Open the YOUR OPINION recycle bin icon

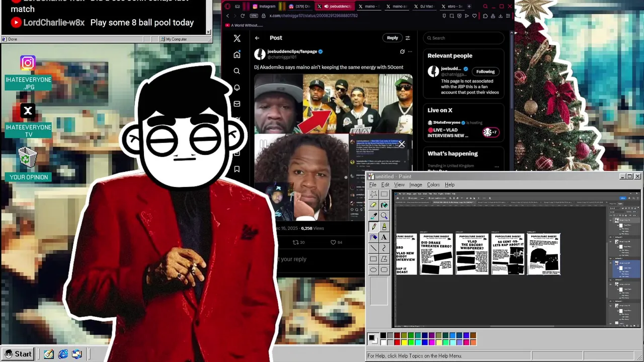[x=28, y=164]
